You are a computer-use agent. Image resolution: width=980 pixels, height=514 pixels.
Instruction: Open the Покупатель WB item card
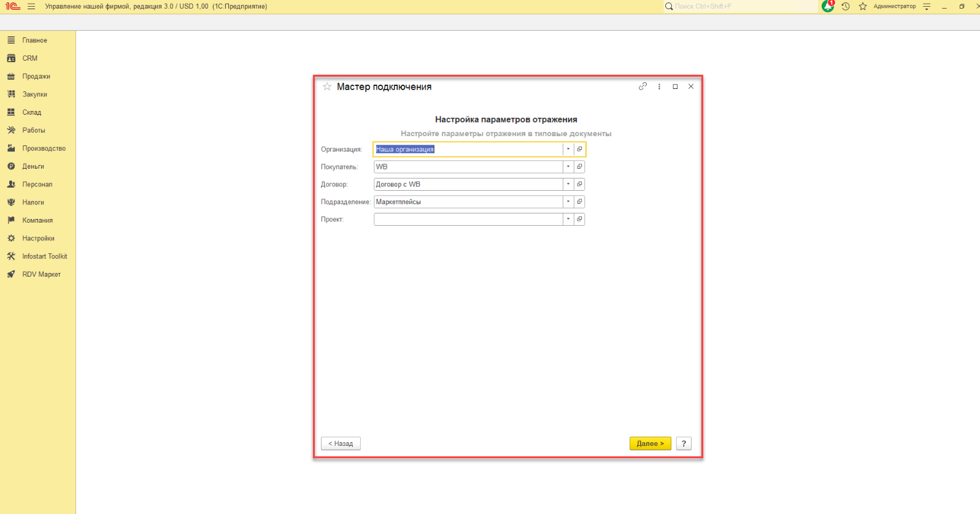579,167
